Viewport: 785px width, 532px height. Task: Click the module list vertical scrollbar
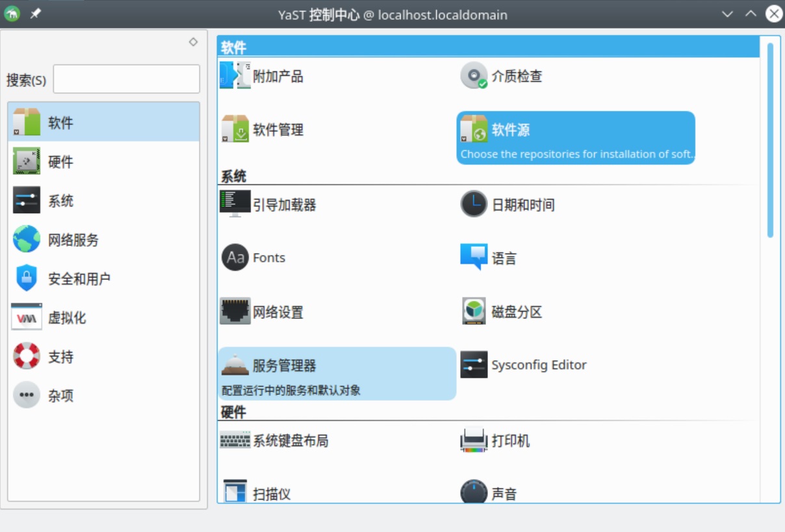[x=770, y=140]
